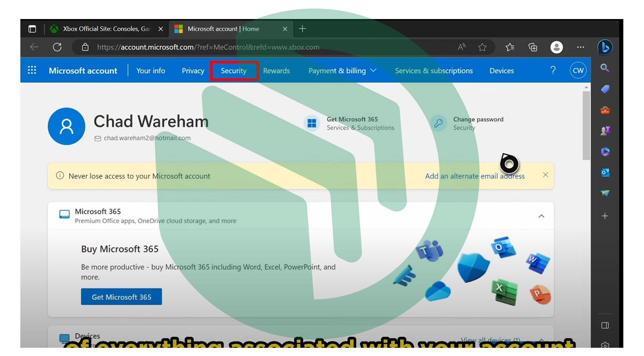Select the Microsoft account Home tab

[231, 29]
